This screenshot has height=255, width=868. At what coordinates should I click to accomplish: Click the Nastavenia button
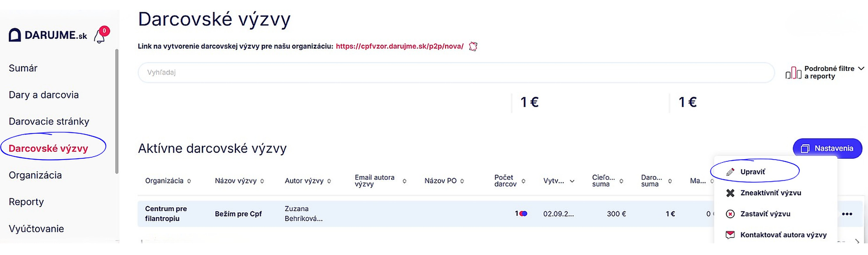coord(827,148)
